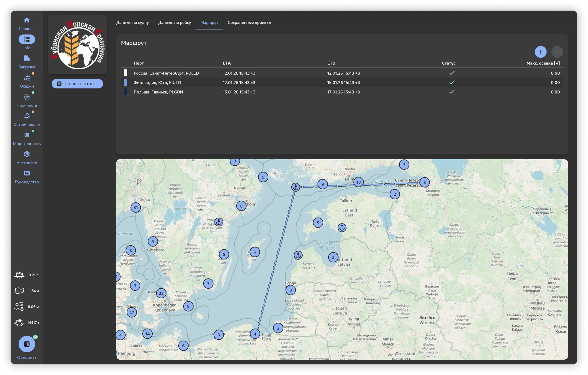Open the Осадки draft section

coord(27,78)
